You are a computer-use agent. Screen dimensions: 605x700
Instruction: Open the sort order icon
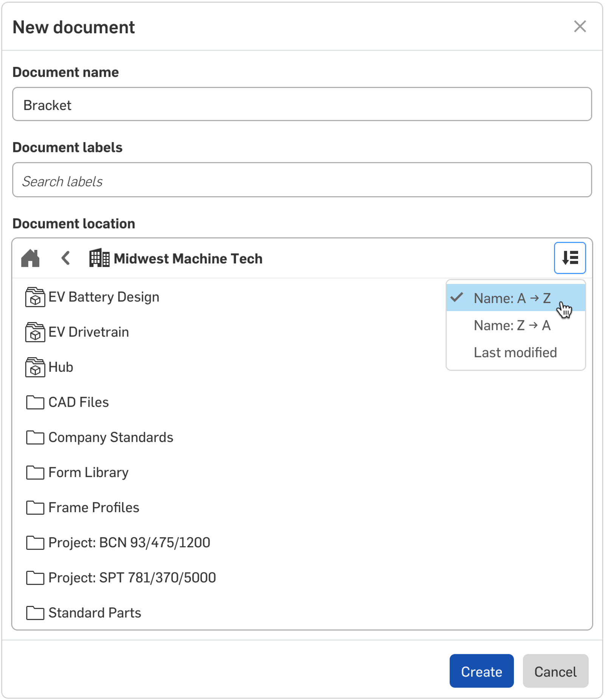tap(570, 258)
